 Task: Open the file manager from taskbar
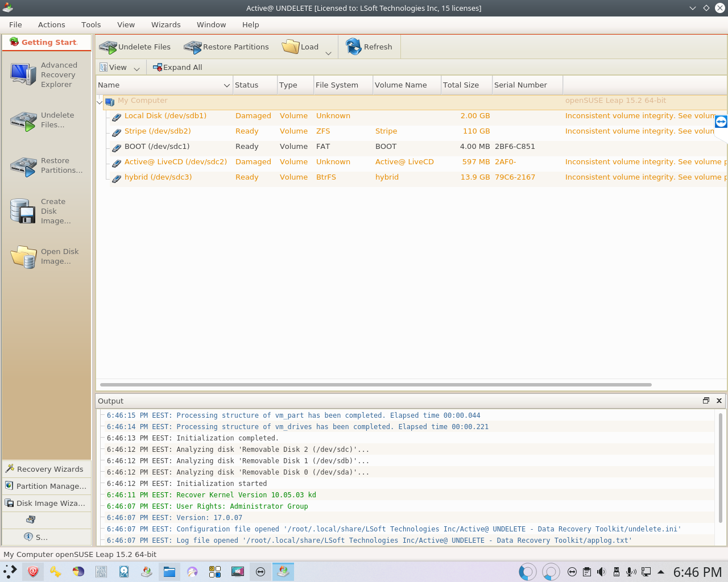[x=169, y=572]
